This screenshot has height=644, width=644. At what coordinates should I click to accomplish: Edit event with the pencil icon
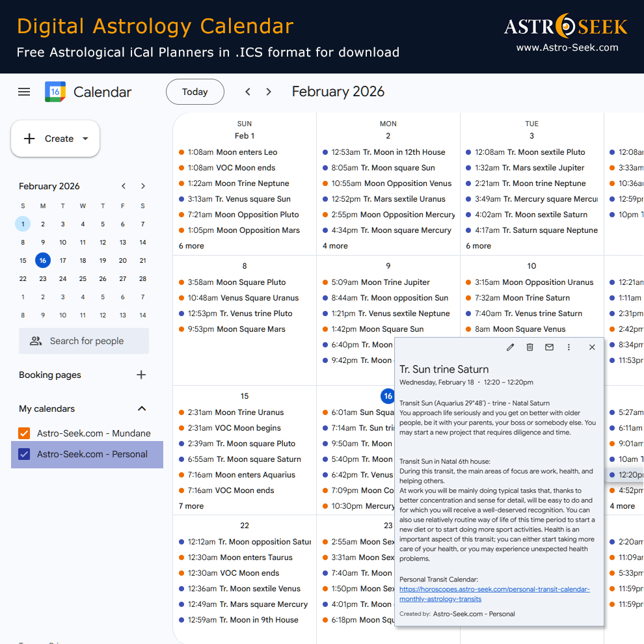click(511, 347)
